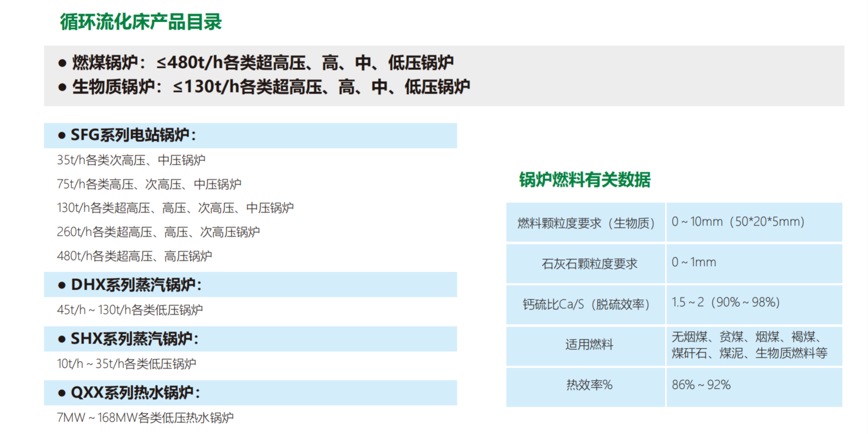Click the 循环流化床产品目录 title
The image size is (868, 434).
[x=140, y=22]
